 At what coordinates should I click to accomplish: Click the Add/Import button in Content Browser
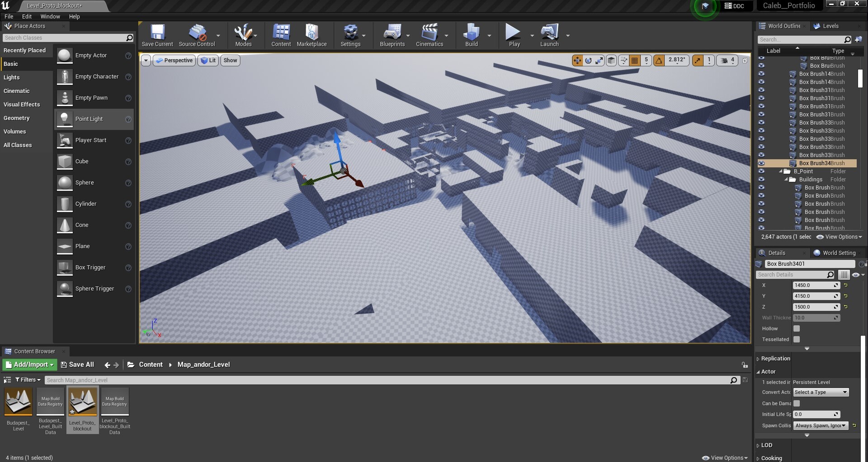tap(29, 364)
